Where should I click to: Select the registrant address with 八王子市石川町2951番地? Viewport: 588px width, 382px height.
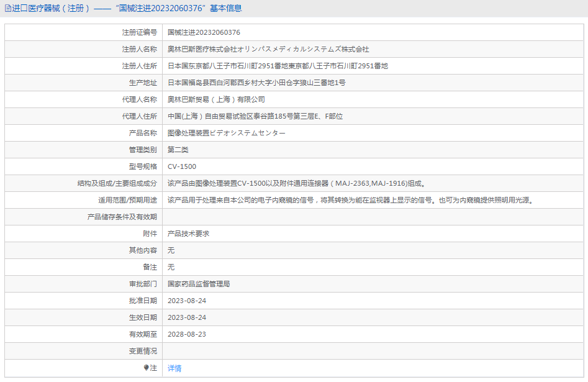[x=278, y=66]
